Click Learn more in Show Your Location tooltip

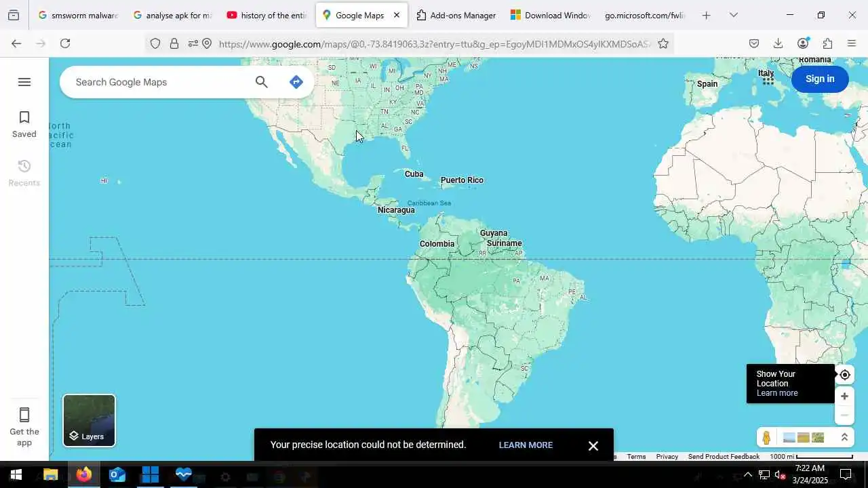pyautogui.click(x=777, y=393)
